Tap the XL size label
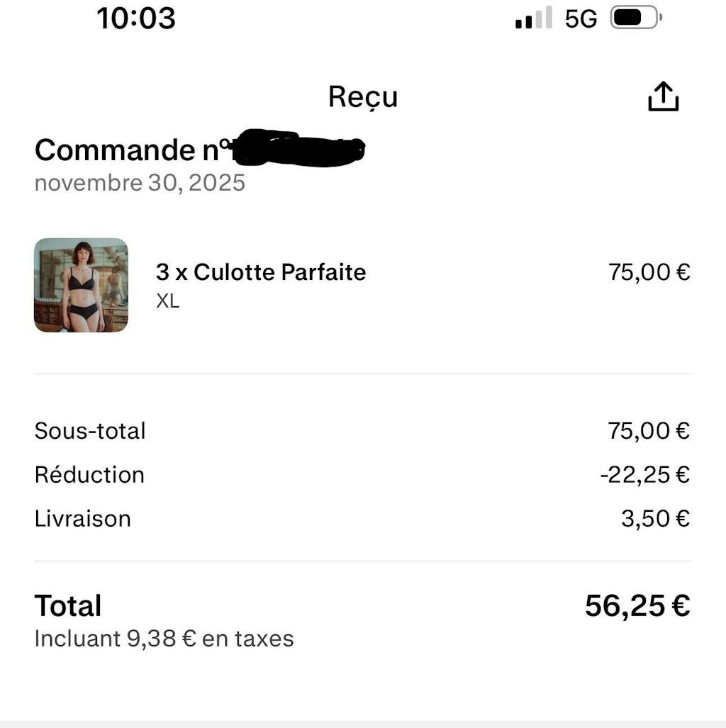This screenshot has width=726, height=728. (x=167, y=301)
